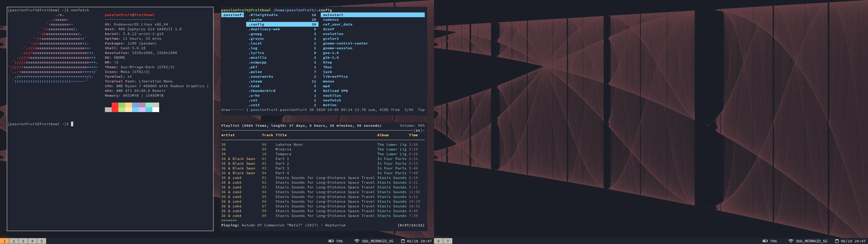Click the drwx------ permissions status in ranger

[232, 110]
